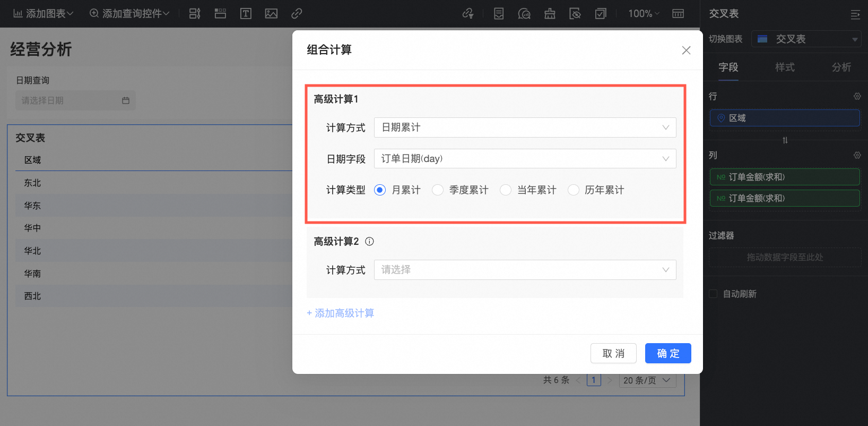Close the 组合计算 dialog
The height and width of the screenshot is (426, 868).
tap(686, 50)
